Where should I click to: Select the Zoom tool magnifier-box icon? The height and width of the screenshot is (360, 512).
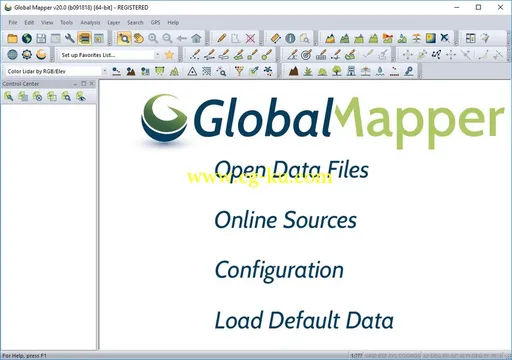tap(124, 38)
